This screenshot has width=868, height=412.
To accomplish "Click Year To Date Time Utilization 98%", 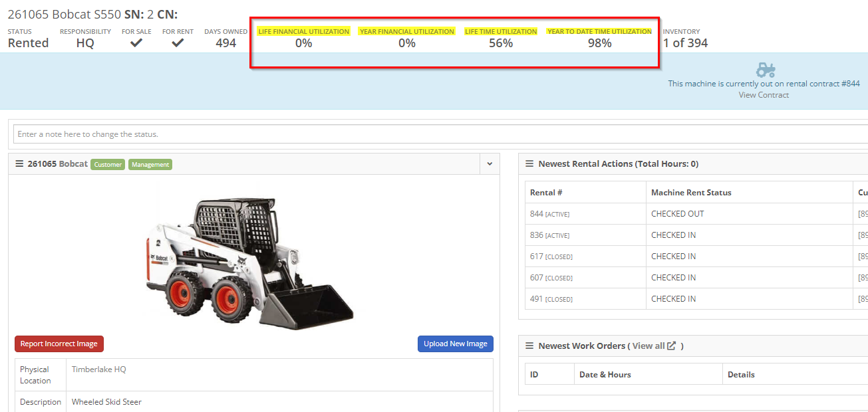I will 599,43.
